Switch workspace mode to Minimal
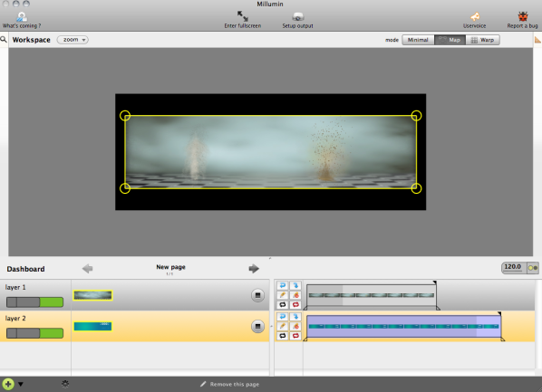542x392 pixels. click(418, 40)
